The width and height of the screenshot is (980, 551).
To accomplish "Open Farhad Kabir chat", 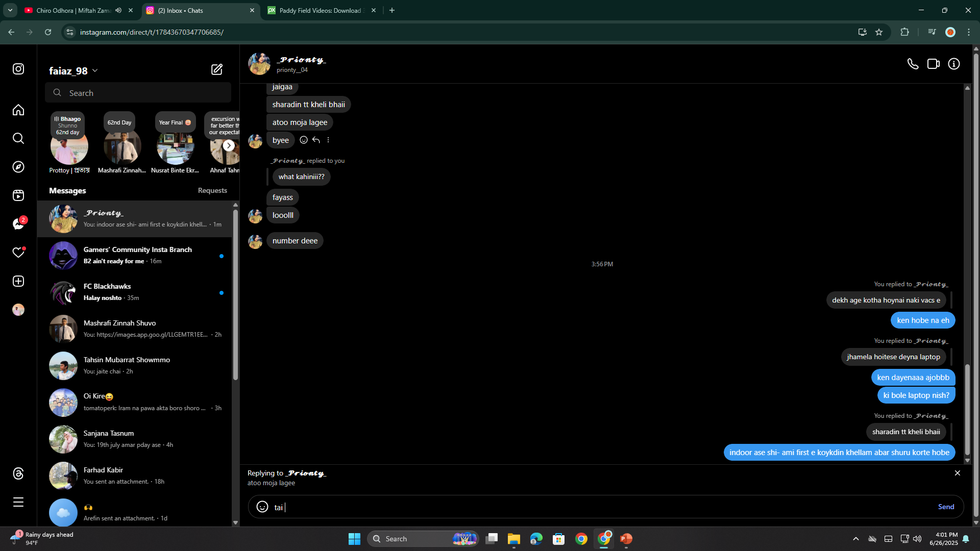I will (135, 475).
